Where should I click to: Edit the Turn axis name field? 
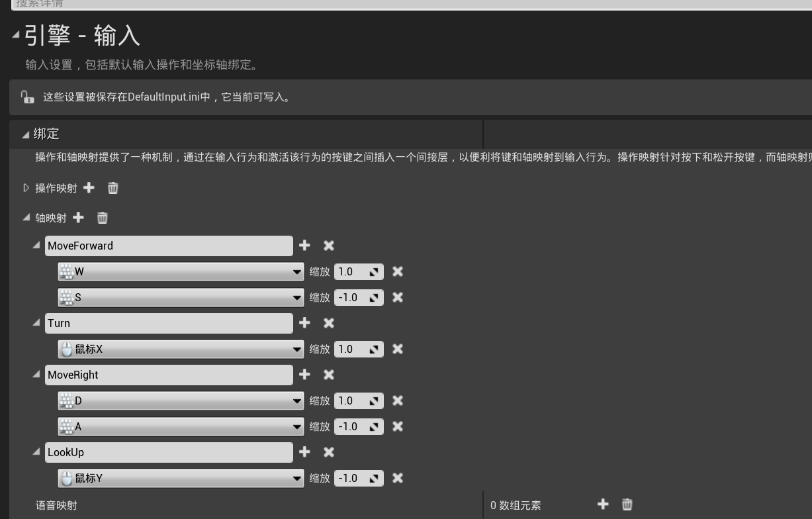[x=169, y=323]
